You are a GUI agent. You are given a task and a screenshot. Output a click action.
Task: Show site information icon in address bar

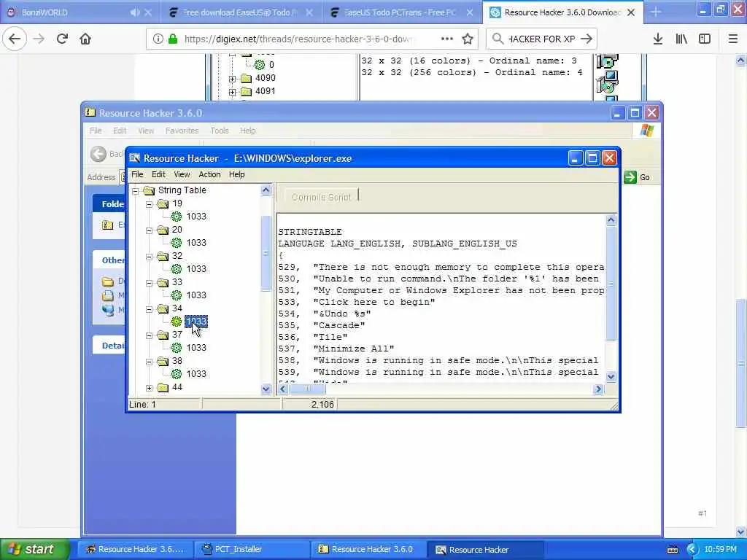158,39
